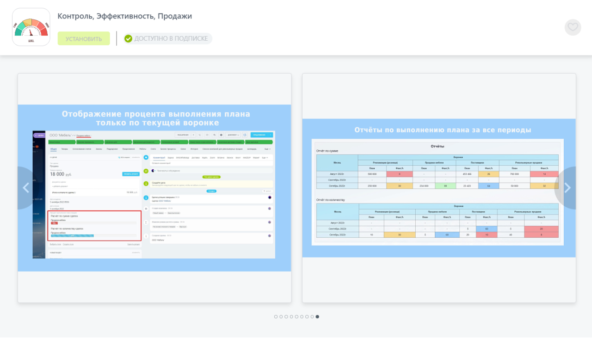Open screenshot of plan reports for all periods
592x364 pixels.
tap(439, 188)
